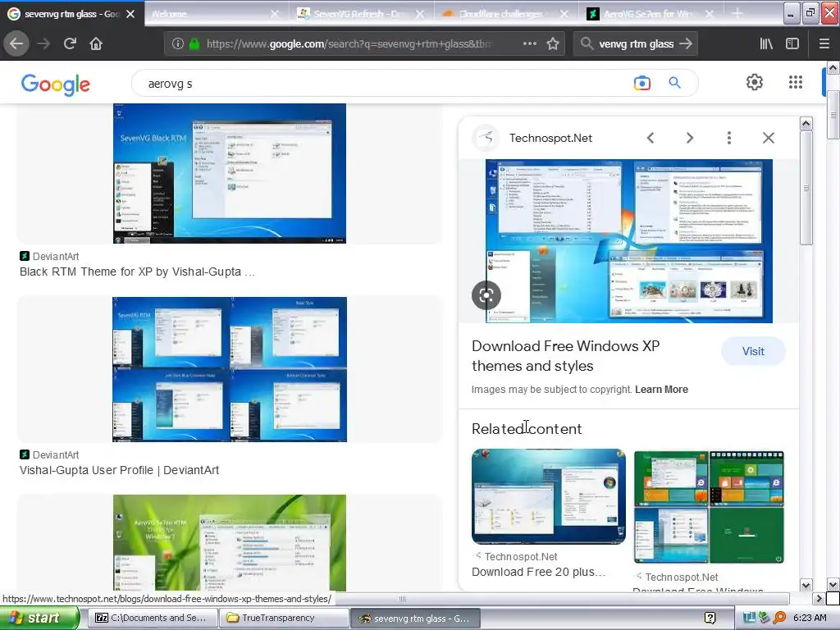Go back with the browser back arrow
This screenshot has width=840, height=630.
click(16, 43)
